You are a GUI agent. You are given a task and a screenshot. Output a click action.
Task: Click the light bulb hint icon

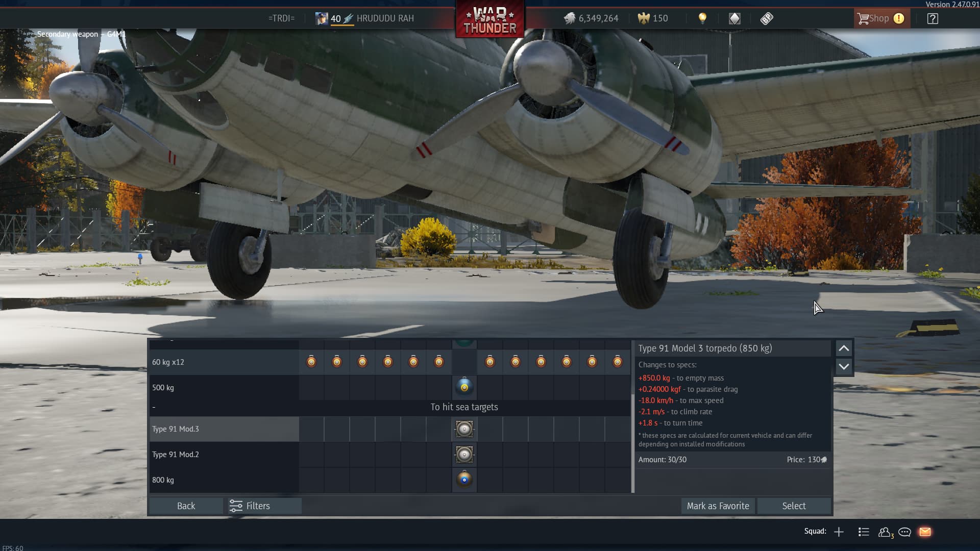(x=702, y=18)
